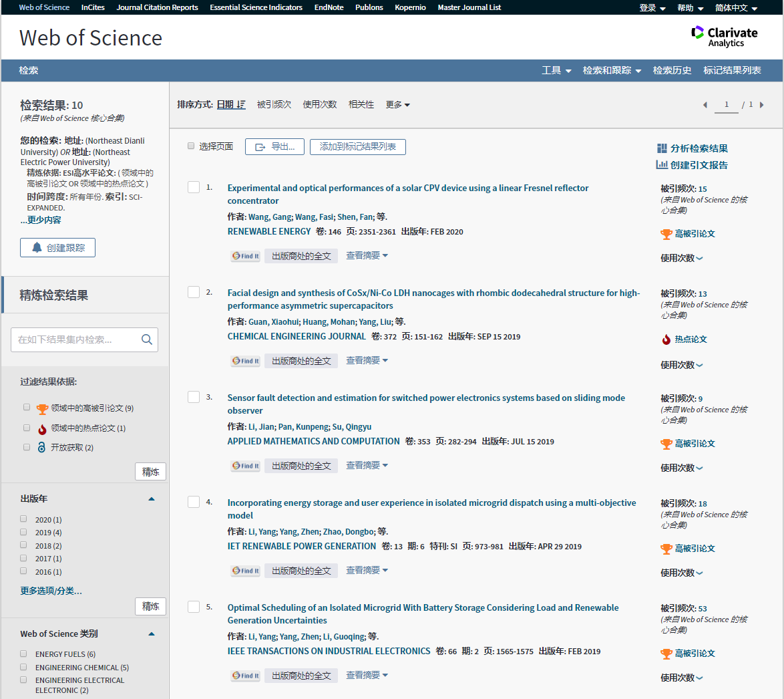Click Find It for Applied Mathematics article

pos(246,466)
